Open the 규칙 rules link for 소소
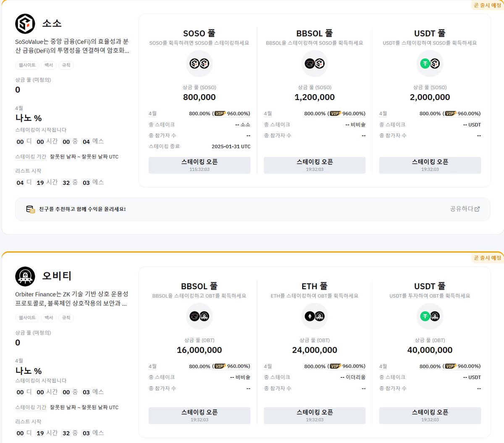 point(66,65)
